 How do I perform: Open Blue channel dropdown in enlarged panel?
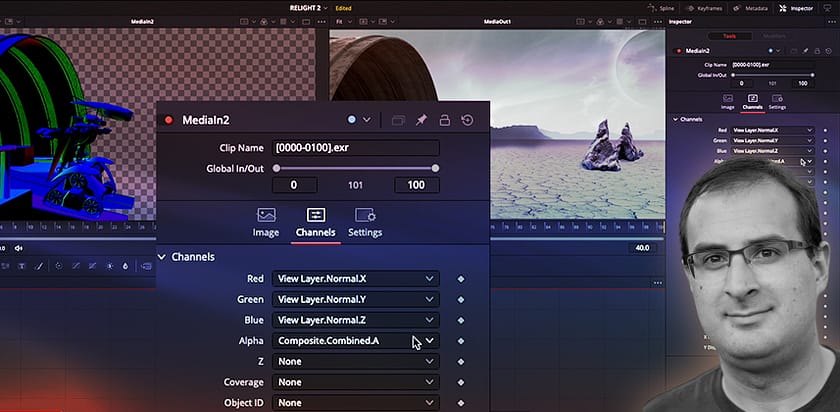click(355, 320)
